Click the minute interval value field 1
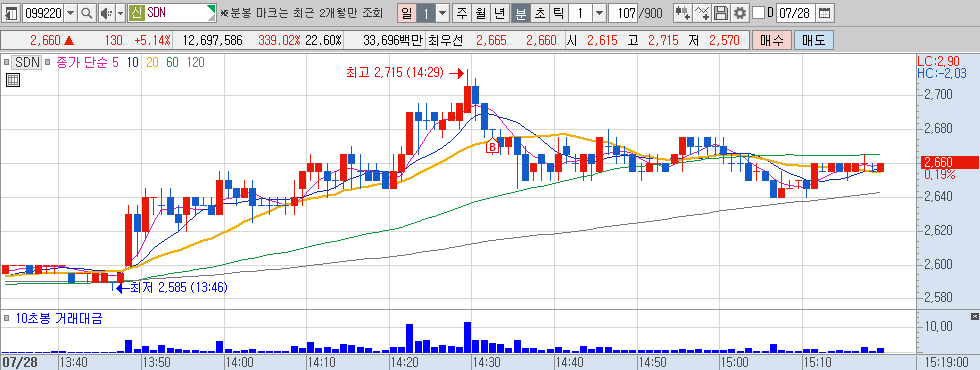Image resolution: width=980 pixels, height=370 pixels. pyautogui.click(x=579, y=12)
